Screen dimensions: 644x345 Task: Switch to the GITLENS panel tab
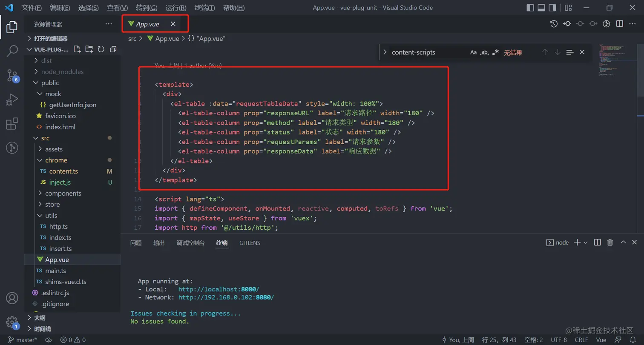point(250,243)
